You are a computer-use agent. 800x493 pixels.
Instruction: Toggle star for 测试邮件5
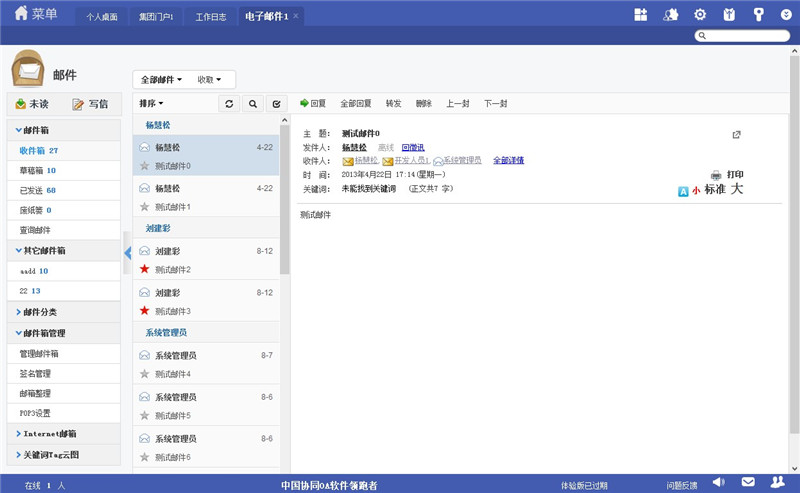click(144, 415)
